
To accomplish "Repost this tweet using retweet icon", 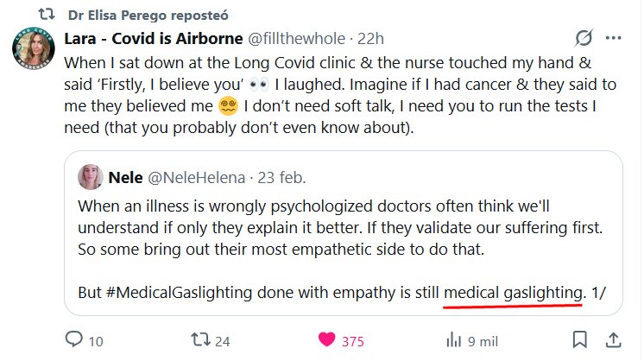I will click(x=199, y=340).
